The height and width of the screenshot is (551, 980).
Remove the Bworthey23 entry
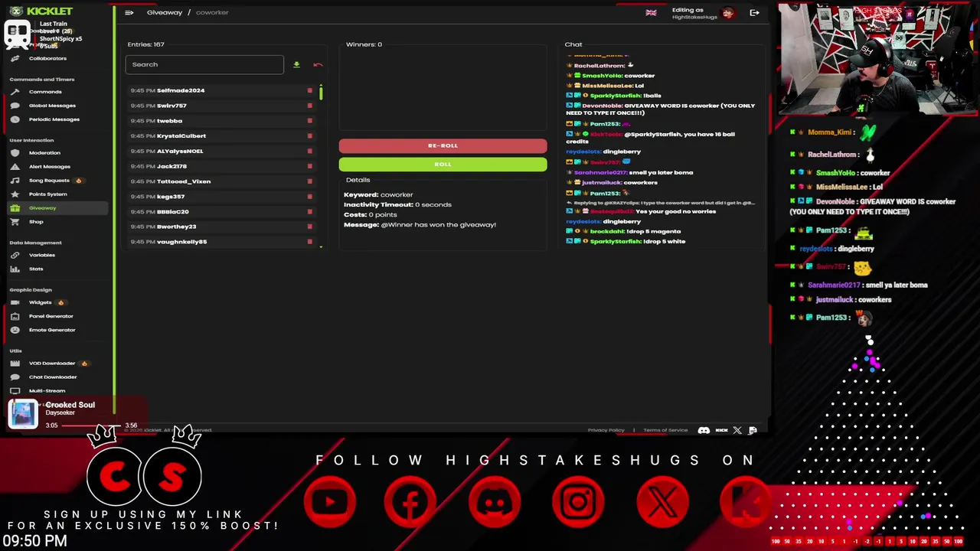pyautogui.click(x=309, y=227)
